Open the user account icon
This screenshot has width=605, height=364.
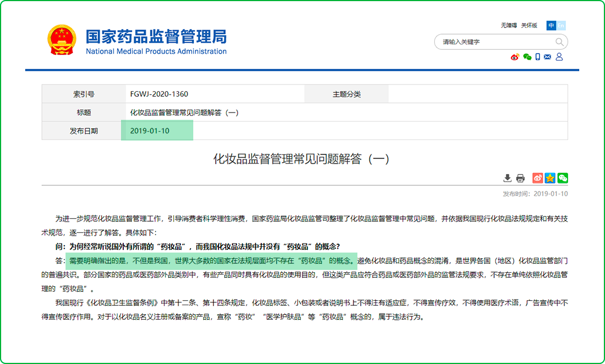coord(559,57)
